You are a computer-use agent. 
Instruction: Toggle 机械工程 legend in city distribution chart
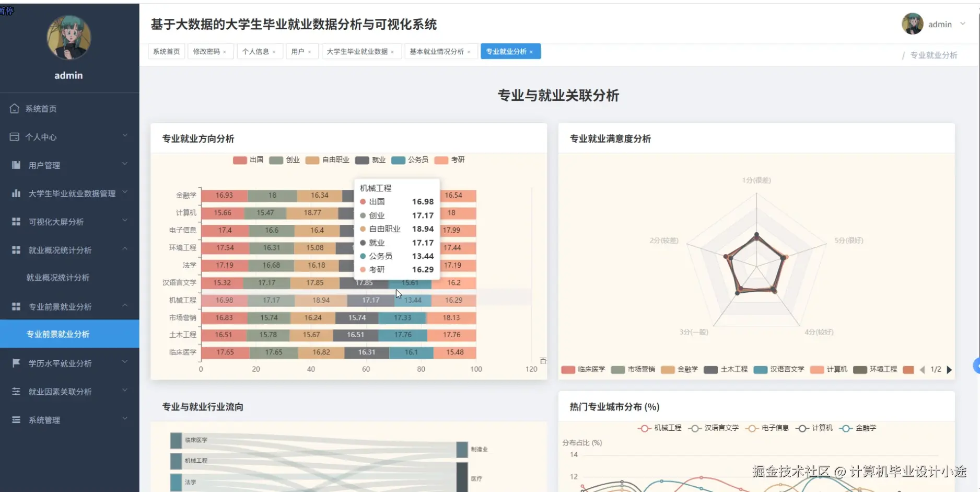point(660,428)
